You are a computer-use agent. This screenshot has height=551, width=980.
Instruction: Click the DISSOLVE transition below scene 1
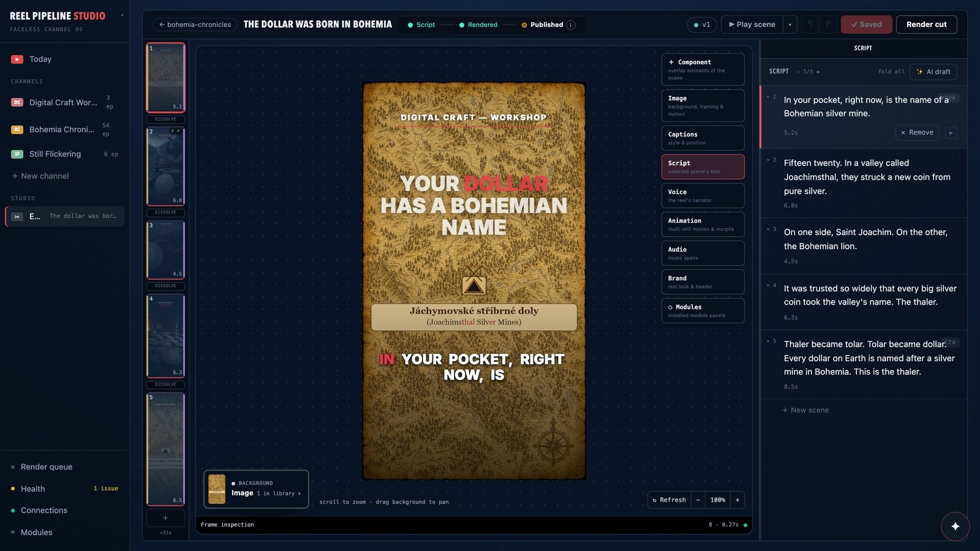pyautogui.click(x=165, y=119)
